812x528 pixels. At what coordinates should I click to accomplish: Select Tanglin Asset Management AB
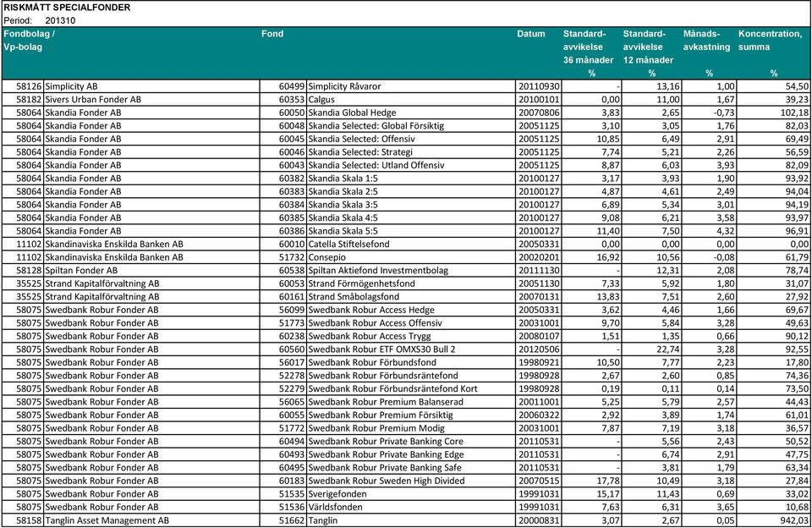(107, 520)
